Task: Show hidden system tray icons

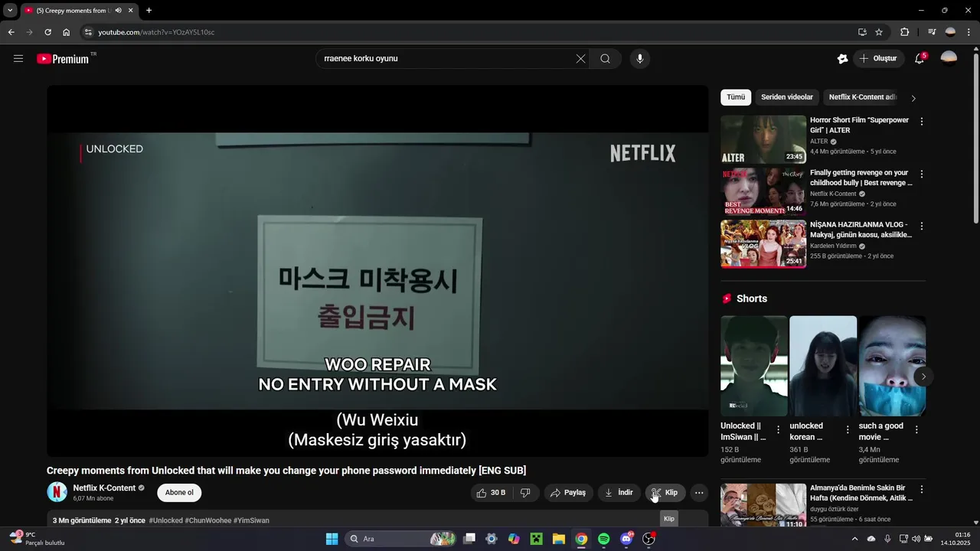Action: (x=855, y=539)
